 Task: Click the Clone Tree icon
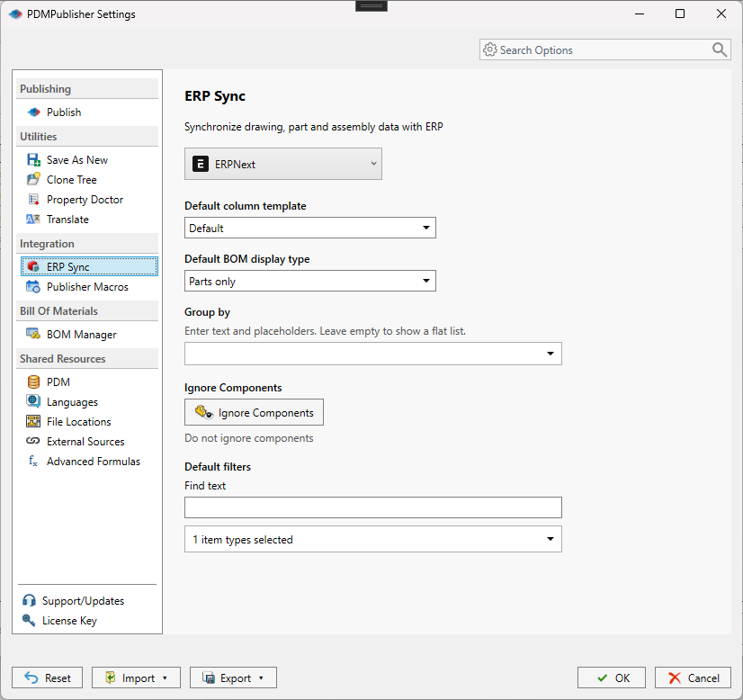pyautogui.click(x=33, y=179)
